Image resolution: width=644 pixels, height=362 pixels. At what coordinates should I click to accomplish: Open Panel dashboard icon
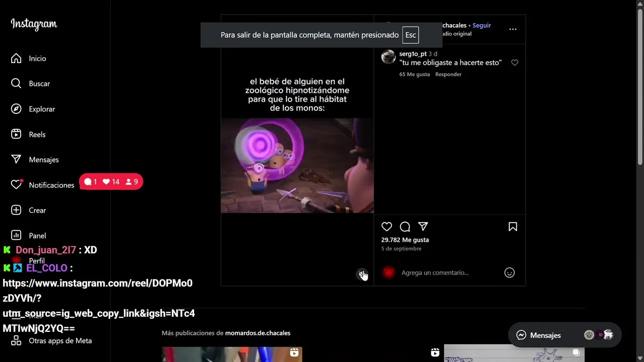16,235
